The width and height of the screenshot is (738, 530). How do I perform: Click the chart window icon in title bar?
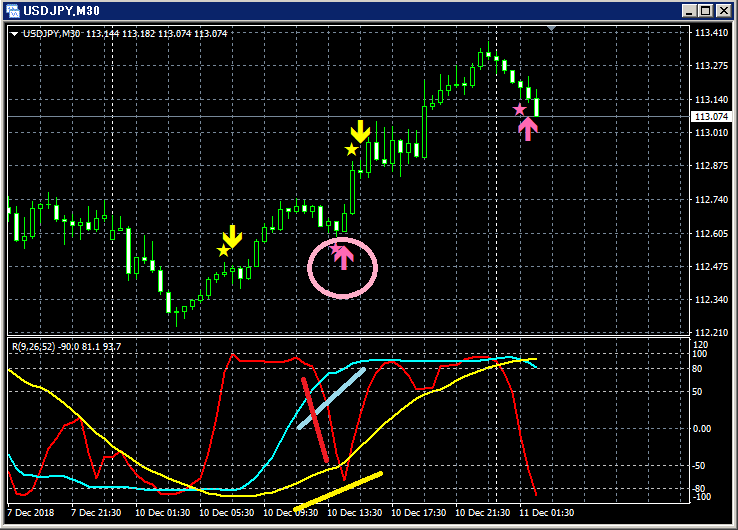[x=13, y=10]
